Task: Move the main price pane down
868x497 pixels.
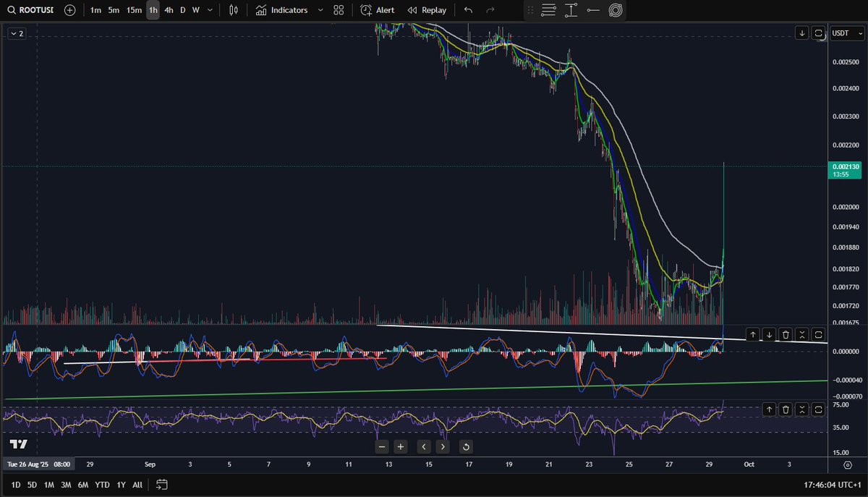Action: [x=802, y=33]
